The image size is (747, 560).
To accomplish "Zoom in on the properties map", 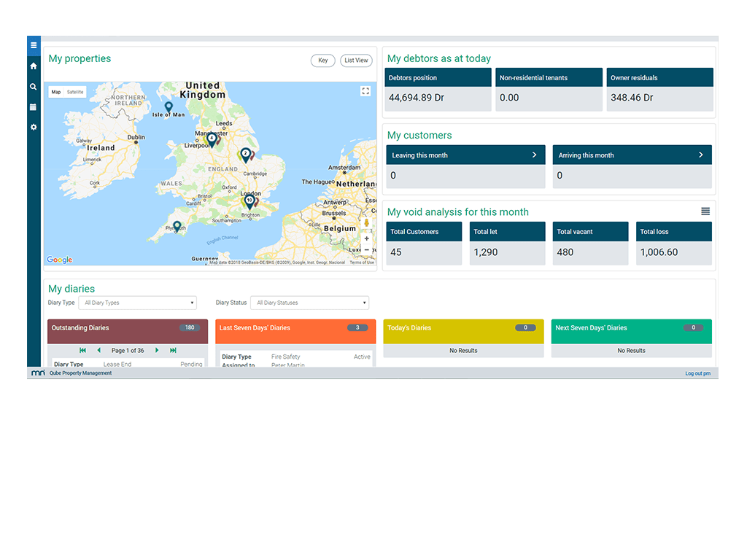I will tap(366, 238).
